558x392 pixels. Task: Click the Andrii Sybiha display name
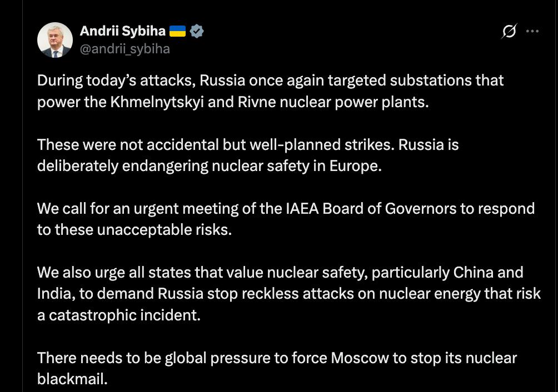coord(122,31)
